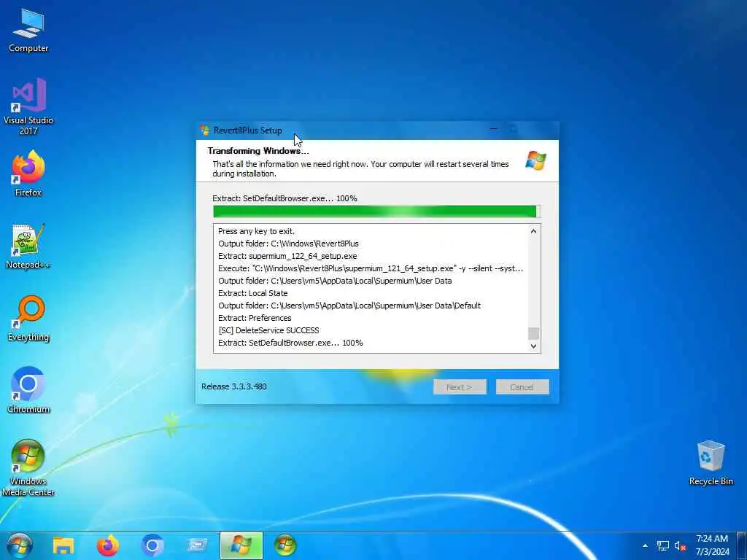Open the Computer desktop icon
This screenshot has height=560, width=747.
28,31
